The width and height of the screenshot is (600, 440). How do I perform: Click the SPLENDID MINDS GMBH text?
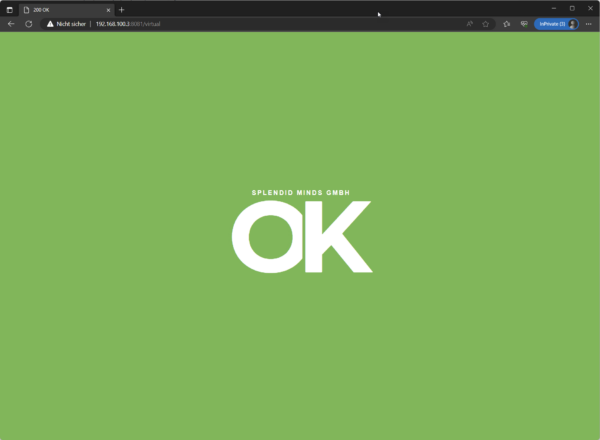[x=301, y=193]
